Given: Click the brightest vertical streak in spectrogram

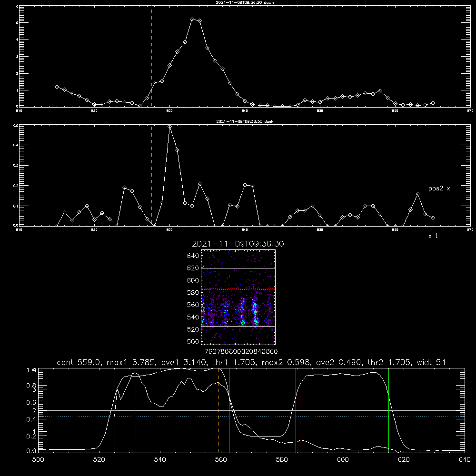Looking at the screenshot, I should pos(255,313).
